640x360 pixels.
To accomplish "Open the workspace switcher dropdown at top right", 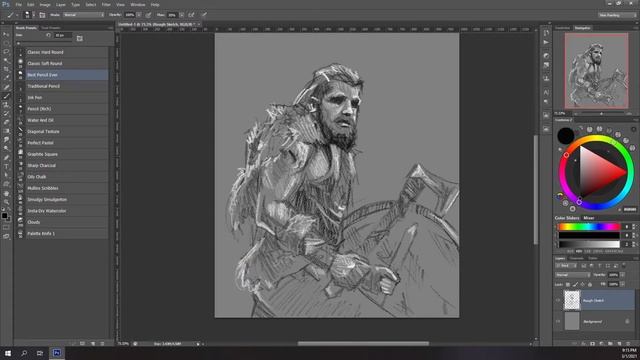I will tap(618, 15).
